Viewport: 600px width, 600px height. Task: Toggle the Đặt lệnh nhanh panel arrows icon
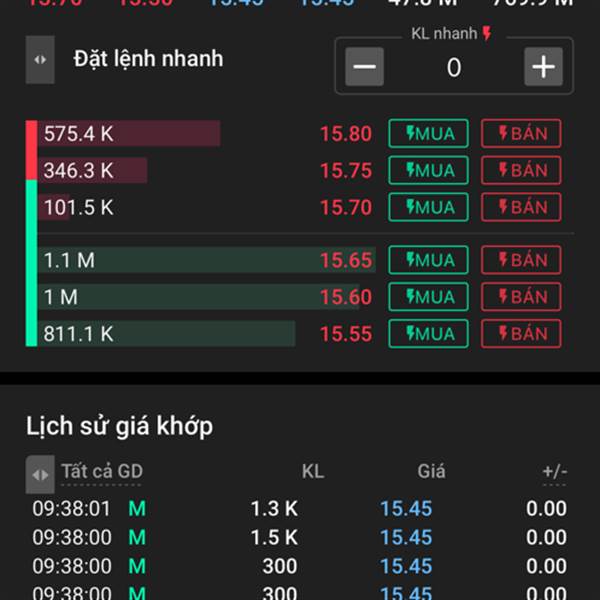coord(40,60)
